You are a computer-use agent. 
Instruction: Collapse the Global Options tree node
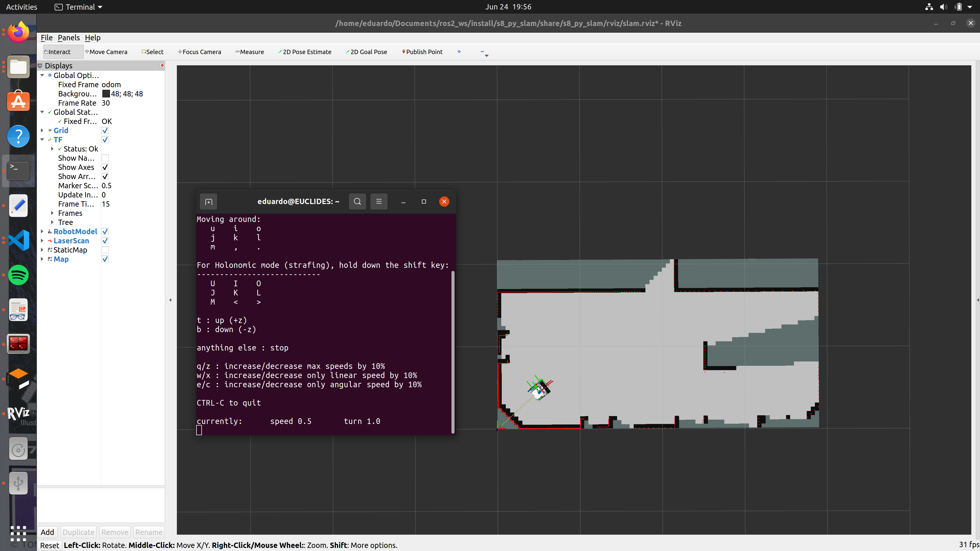[x=42, y=75]
